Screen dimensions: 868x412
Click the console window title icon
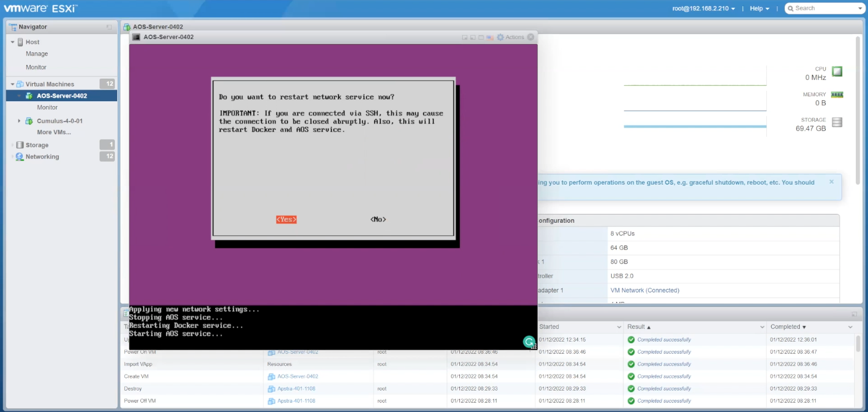coord(136,37)
